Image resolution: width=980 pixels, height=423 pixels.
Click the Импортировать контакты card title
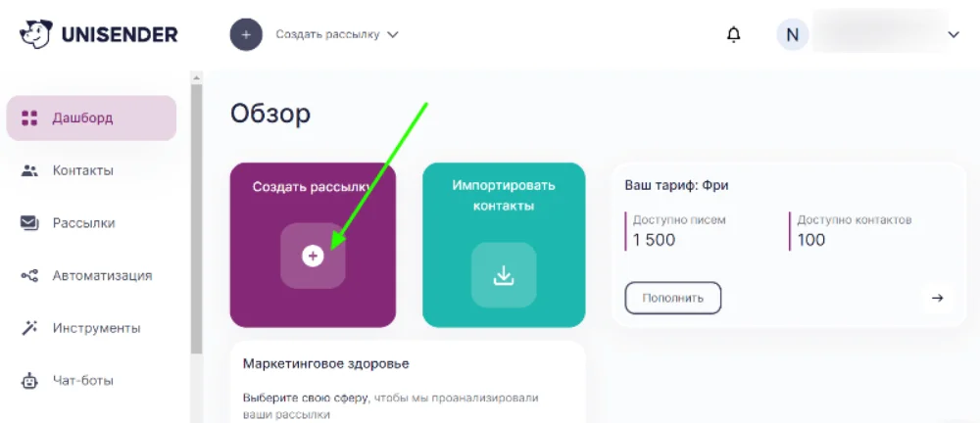(504, 195)
